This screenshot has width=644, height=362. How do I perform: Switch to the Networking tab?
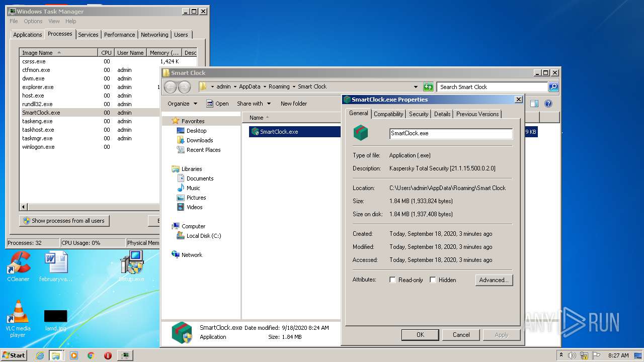coord(154,35)
